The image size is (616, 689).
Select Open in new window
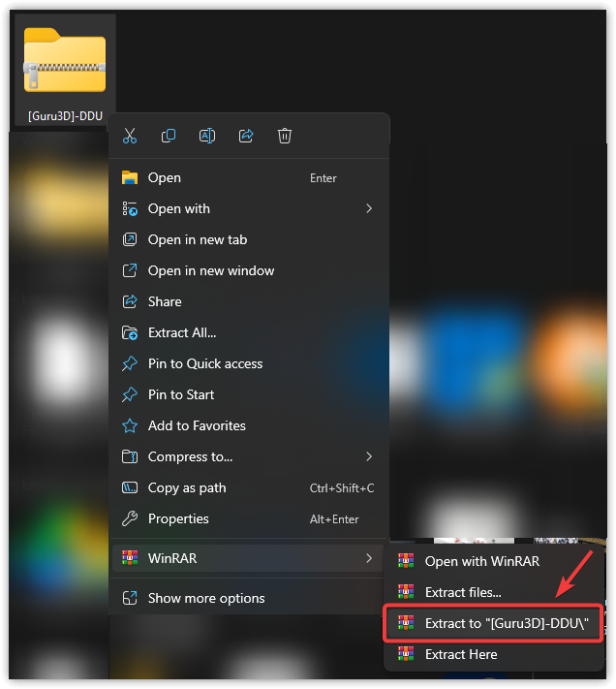tap(249, 270)
